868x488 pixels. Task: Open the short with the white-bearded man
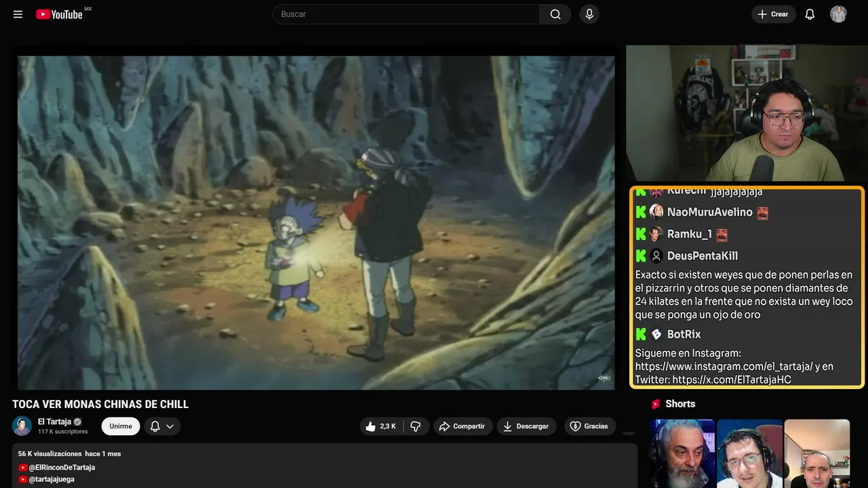click(682, 453)
